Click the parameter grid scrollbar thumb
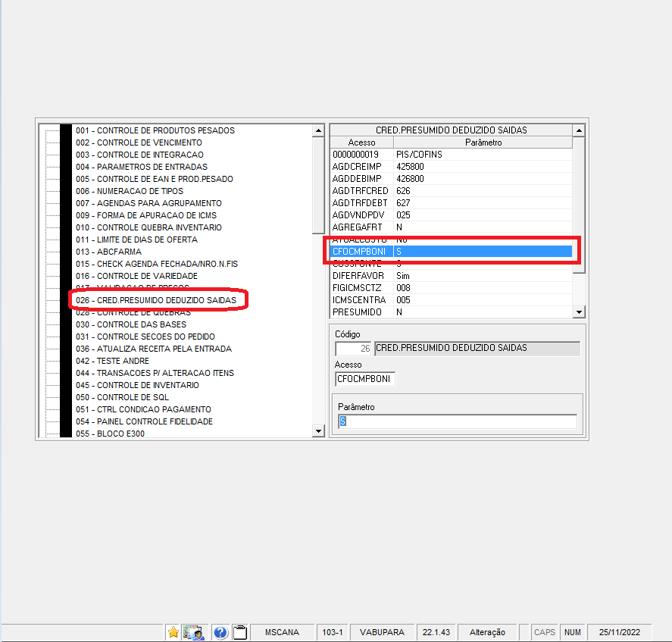Image resolution: width=672 pixels, height=642 pixels. click(x=579, y=205)
